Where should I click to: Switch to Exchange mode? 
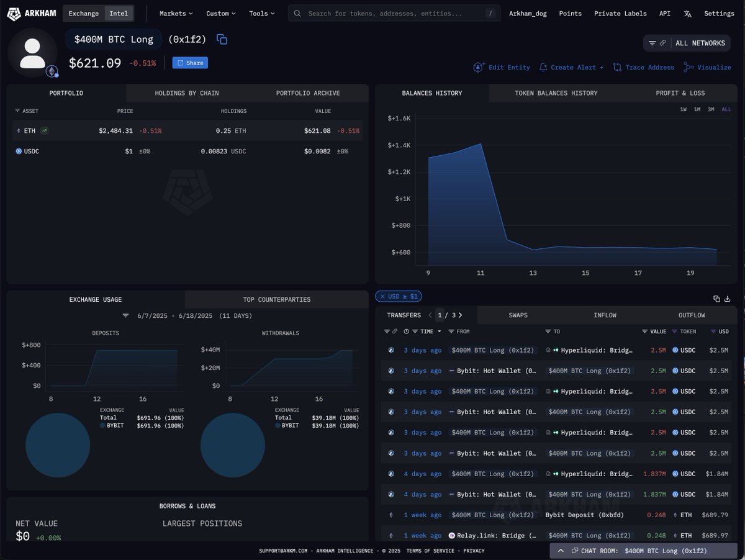83,13
